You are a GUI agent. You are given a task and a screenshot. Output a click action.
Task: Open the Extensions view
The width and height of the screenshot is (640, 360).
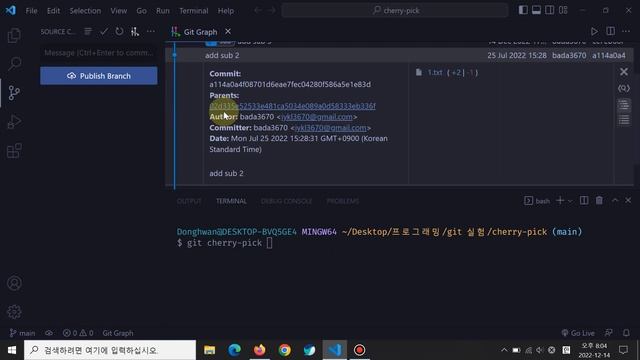14,151
